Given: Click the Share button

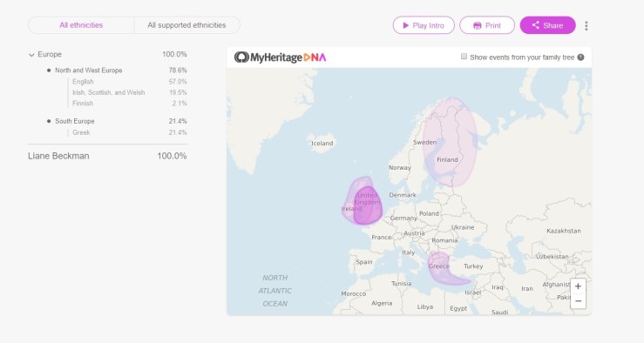Looking at the screenshot, I should click(548, 25).
